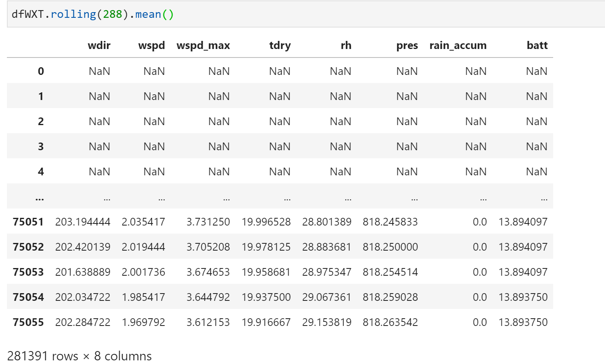The width and height of the screenshot is (605, 364).
Task: Click the pres column header
Action: [x=407, y=45]
